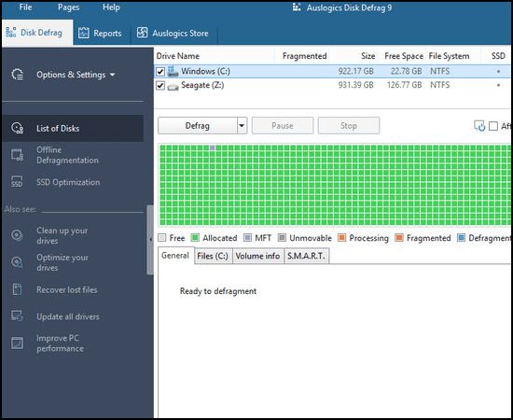Click the Defragmented legend blue swatch

tap(461, 238)
